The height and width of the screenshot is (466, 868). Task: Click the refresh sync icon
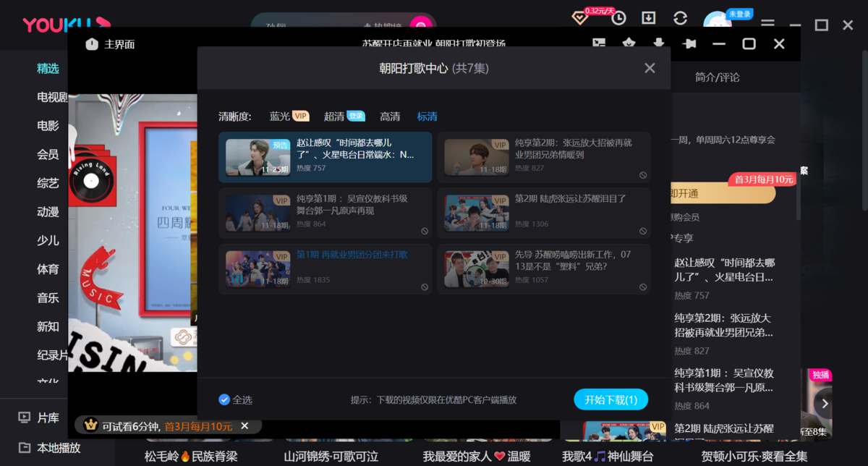coord(680,18)
